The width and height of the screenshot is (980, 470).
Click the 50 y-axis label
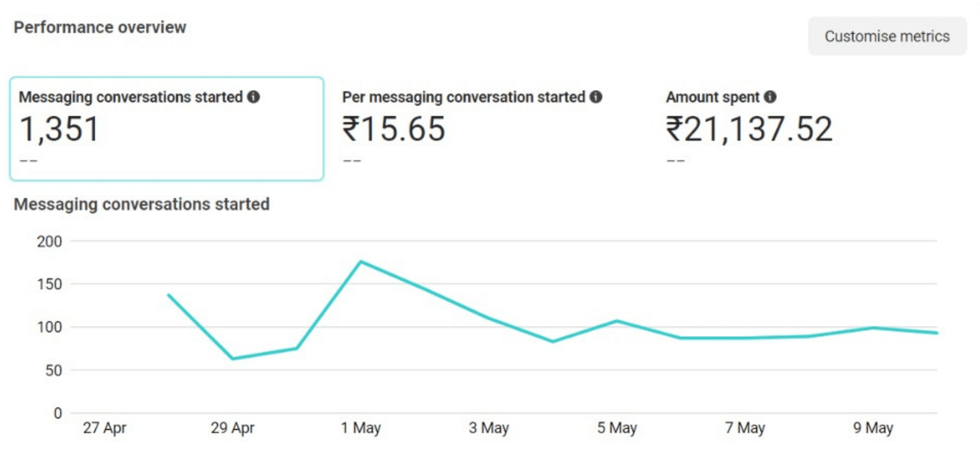tap(54, 370)
